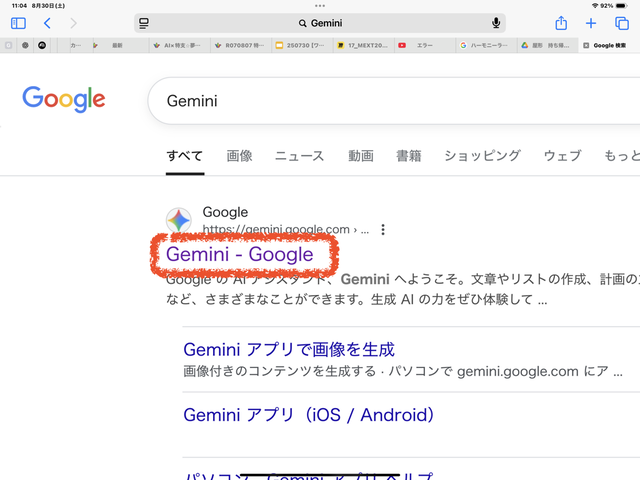Tap the microphone dictation icon
This screenshot has width=640, height=480.
(496, 23)
